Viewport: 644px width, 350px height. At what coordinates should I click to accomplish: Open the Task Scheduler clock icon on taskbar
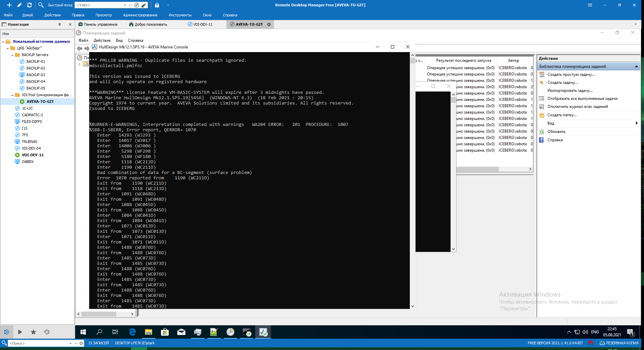(x=230, y=332)
